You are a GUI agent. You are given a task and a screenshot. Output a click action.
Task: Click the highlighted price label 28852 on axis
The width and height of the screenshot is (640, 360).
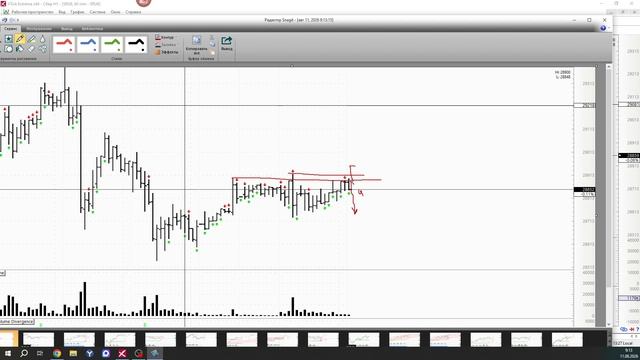584,190
